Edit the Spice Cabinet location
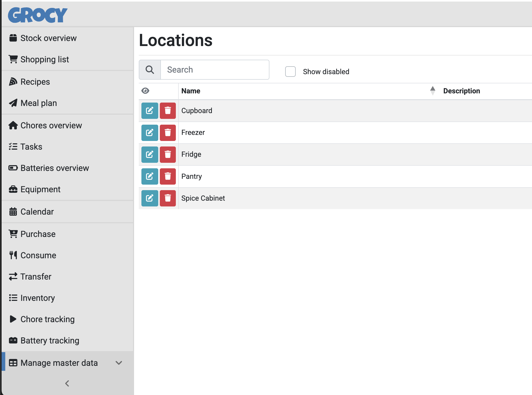The width and height of the screenshot is (532, 395). tap(150, 198)
